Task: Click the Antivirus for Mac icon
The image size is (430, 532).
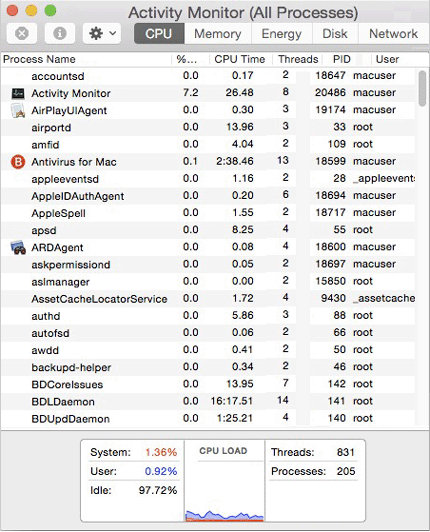Action: click(18, 162)
